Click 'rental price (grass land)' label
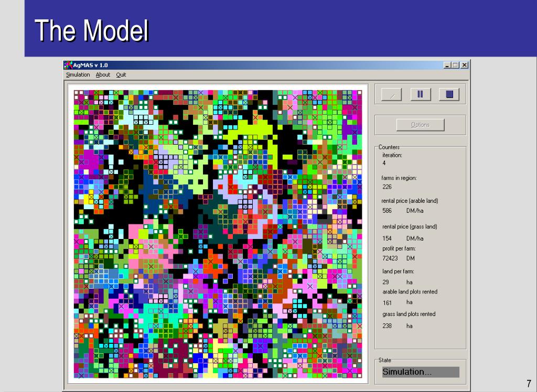Image resolution: width=537 pixels, height=392 pixels. [410, 226]
